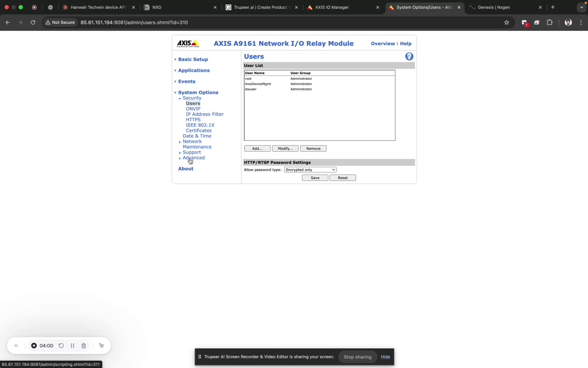Open the IP Address Filter page
The width and height of the screenshot is (588, 368).
tap(204, 114)
